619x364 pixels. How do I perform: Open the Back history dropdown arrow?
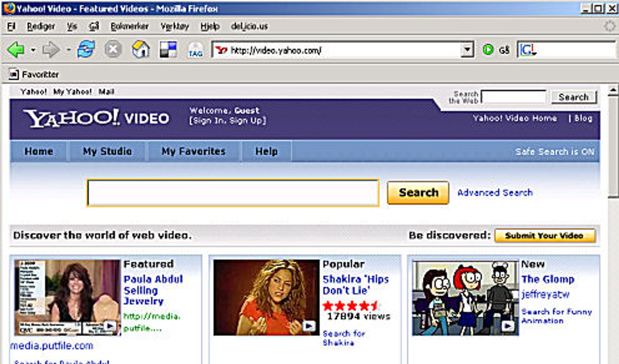(x=33, y=50)
